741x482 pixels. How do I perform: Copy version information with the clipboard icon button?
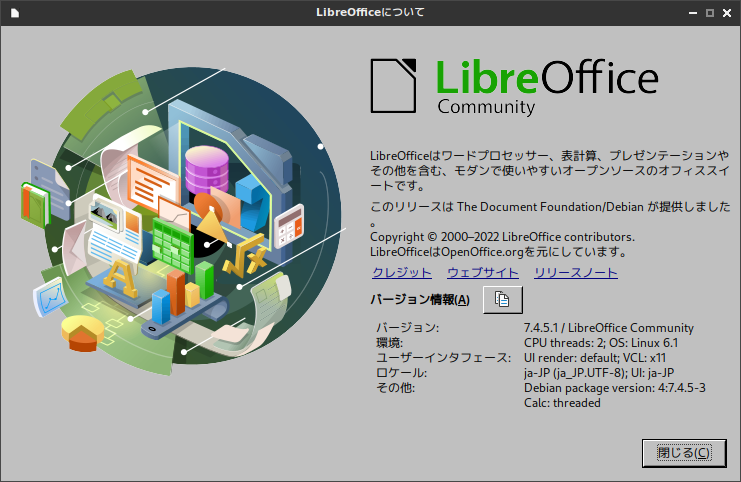click(x=503, y=300)
